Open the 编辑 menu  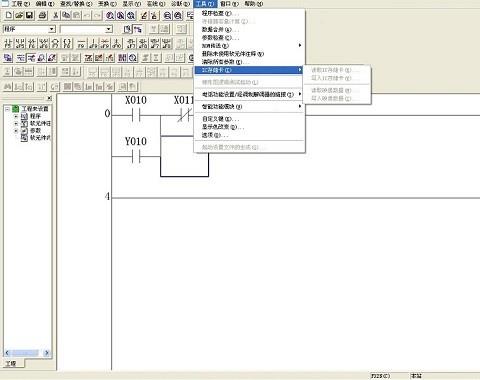[x=45, y=4]
